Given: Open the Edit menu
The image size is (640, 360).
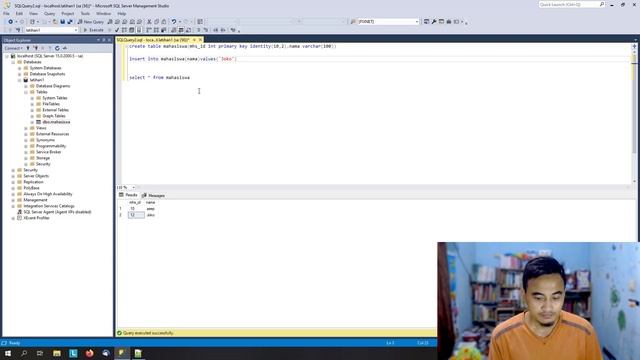Looking at the screenshot, I should coord(19,13).
